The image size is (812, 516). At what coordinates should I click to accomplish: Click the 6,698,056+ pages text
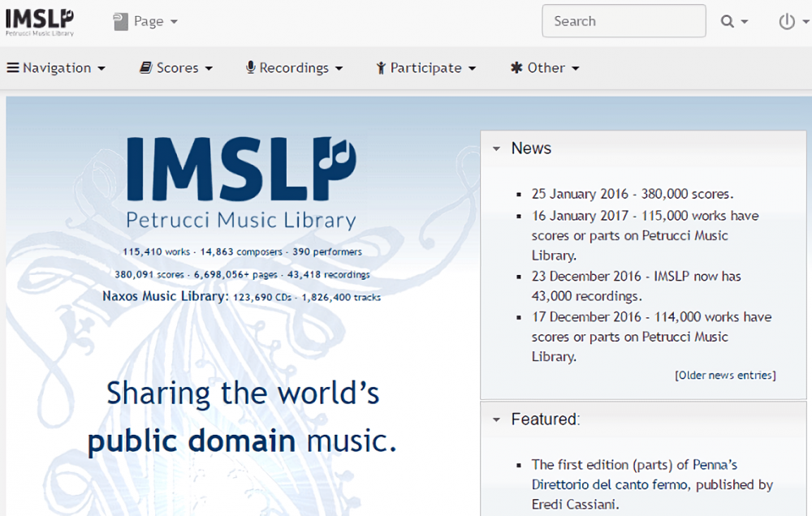pyautogui.click(x=235, y=274)
